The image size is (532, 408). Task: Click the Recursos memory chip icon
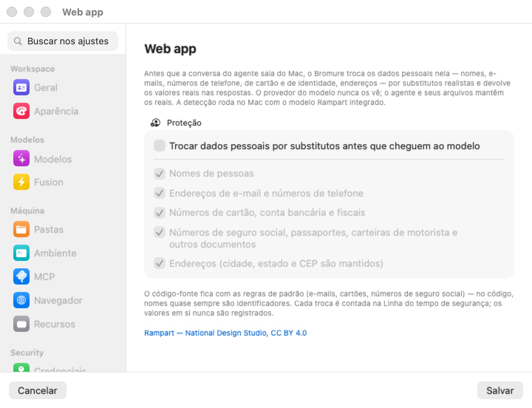tap(21, 324)
